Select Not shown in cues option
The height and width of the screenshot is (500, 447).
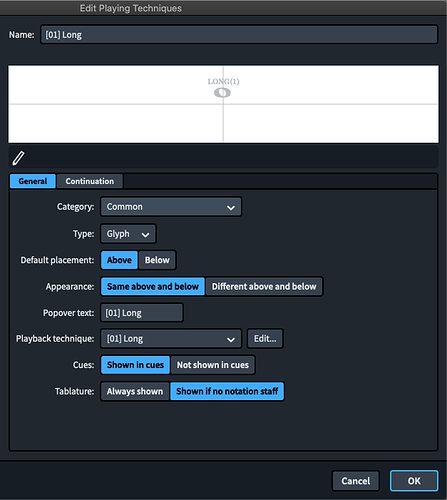tap(213, 365)
